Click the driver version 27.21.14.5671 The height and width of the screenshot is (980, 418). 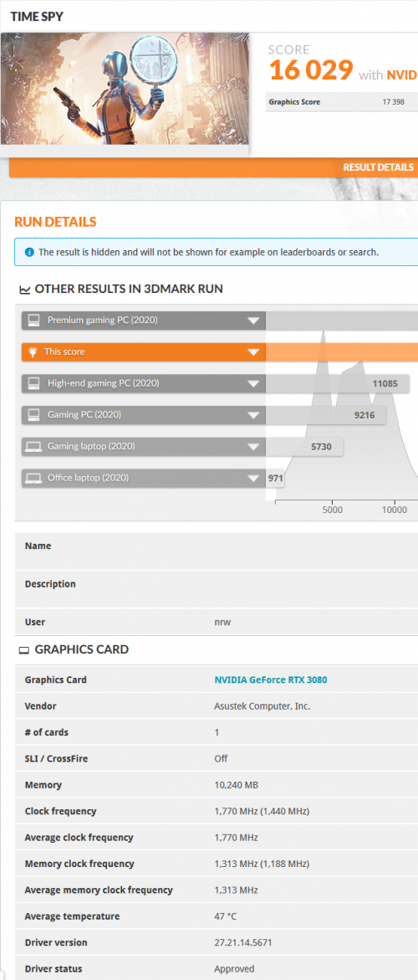(242, 942)
